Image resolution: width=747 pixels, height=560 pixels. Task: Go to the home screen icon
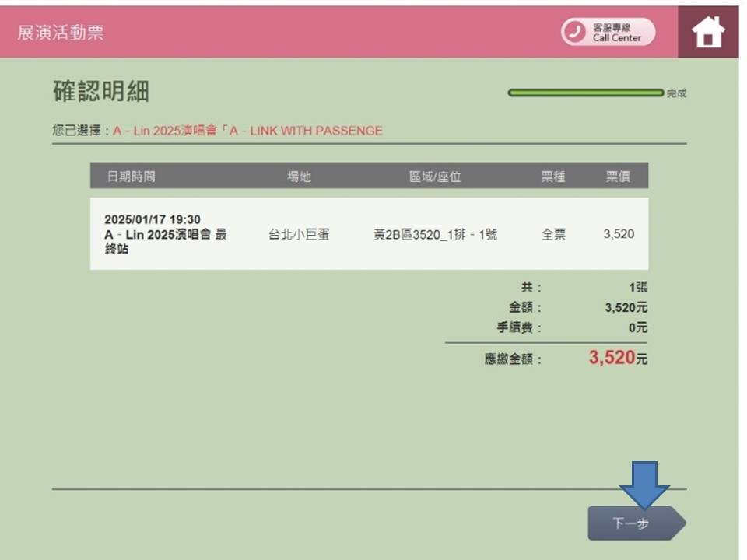coord(708,32)
